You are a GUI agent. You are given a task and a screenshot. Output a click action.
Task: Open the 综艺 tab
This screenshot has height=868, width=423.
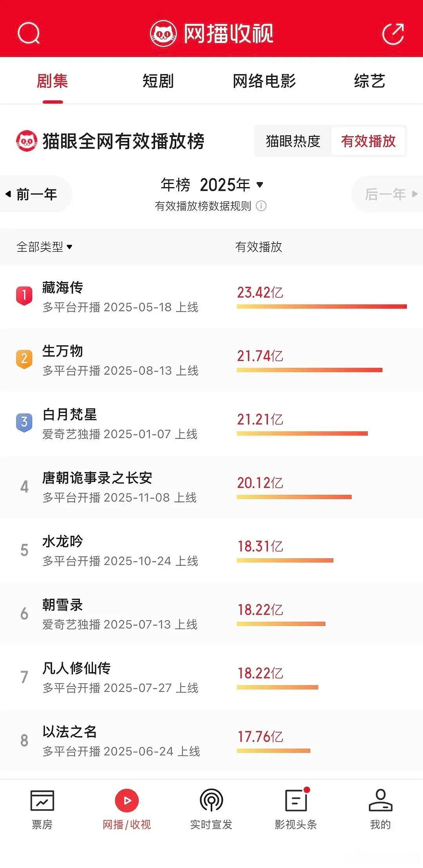370,81
